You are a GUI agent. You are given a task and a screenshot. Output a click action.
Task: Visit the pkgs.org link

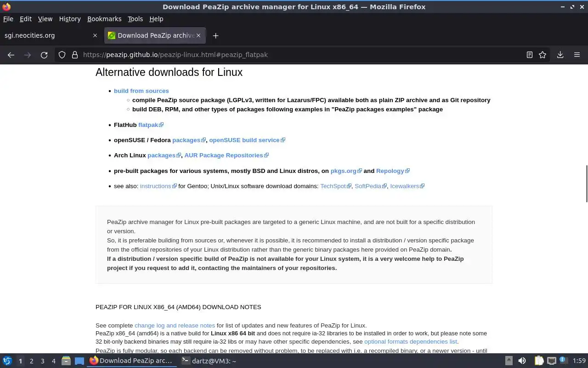pos(346,171)
